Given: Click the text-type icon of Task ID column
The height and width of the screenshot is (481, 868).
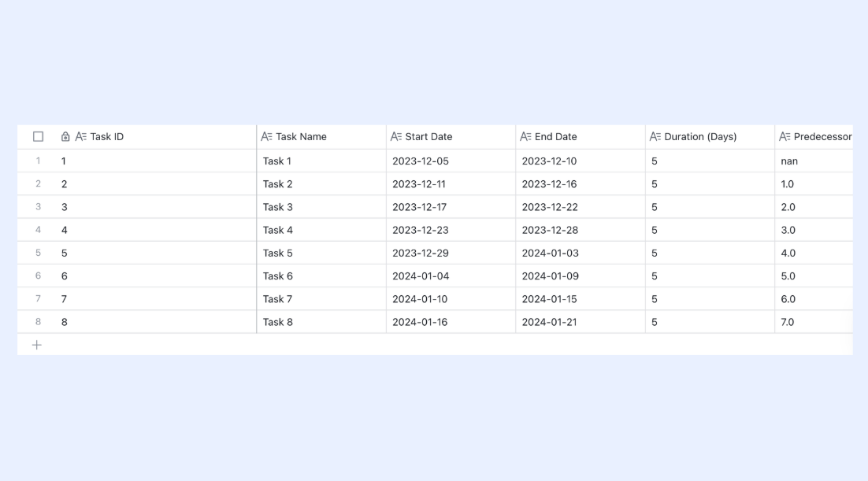Looking at the screenshot, I should pyautogui.click(x=81, y=137).
